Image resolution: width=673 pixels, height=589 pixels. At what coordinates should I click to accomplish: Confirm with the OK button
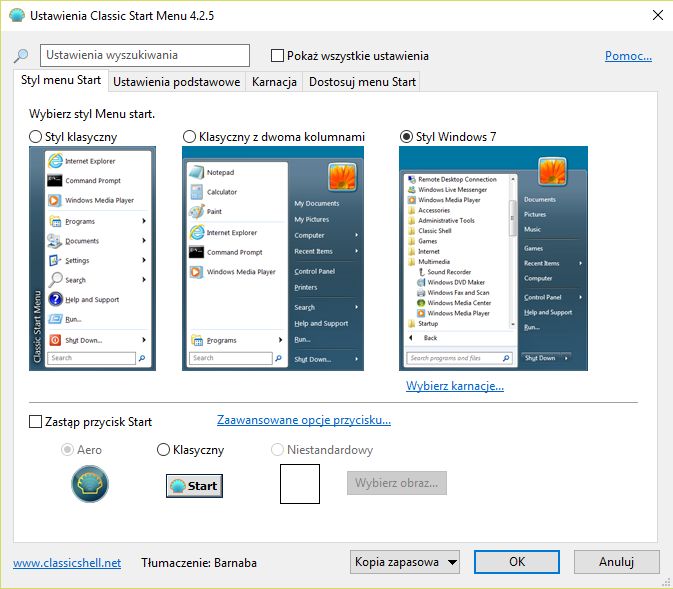point(517,562)
